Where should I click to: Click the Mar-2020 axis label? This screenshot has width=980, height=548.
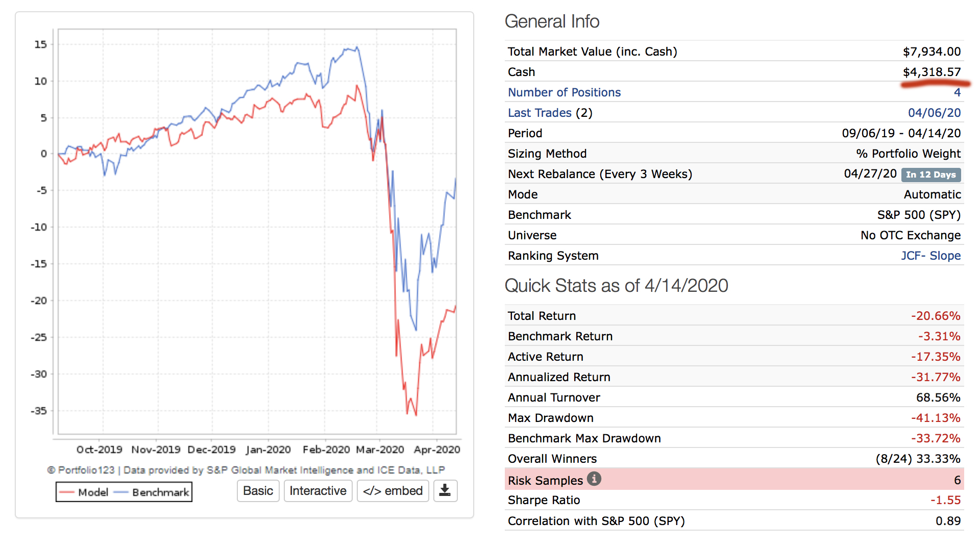click(x=380, y=450)
